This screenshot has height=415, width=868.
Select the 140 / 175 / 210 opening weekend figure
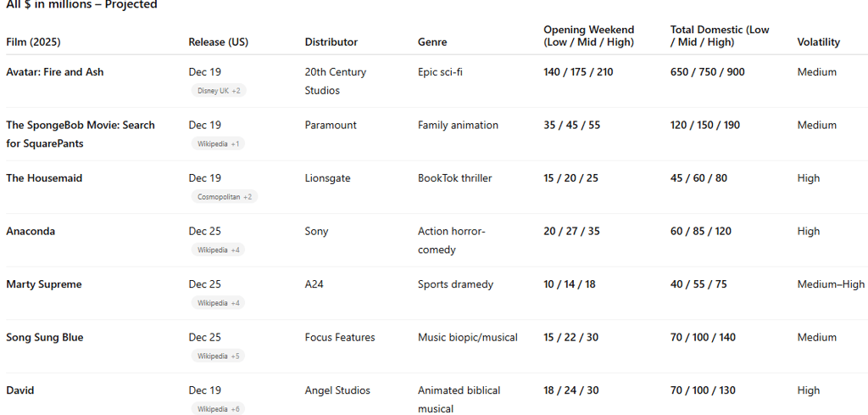tap(578, 72)
